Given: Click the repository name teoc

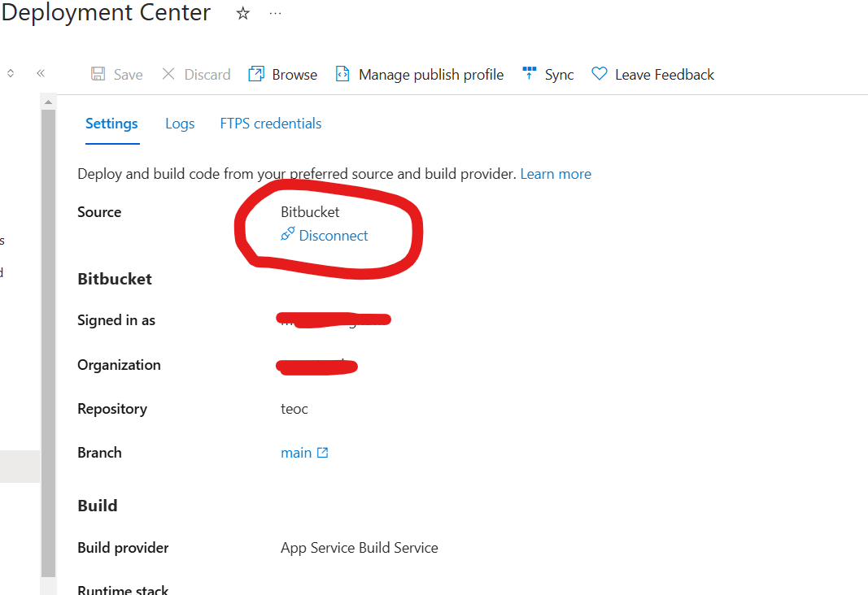Looking at the screenshot, I should coord(294,409).
